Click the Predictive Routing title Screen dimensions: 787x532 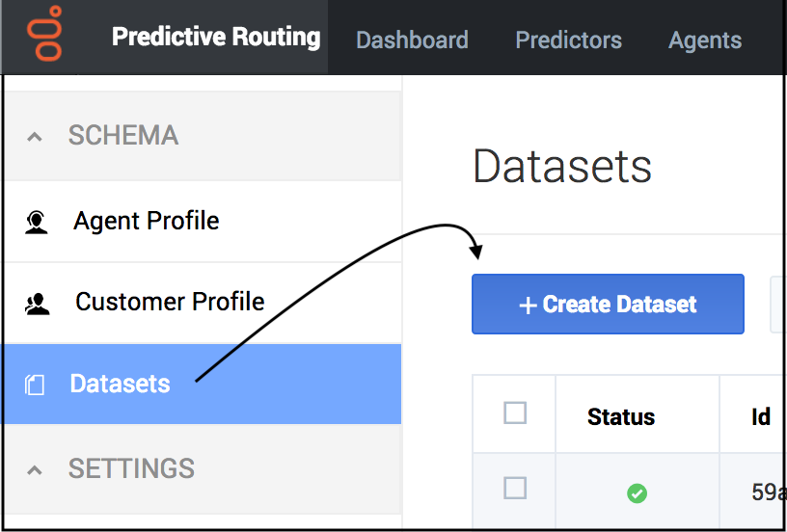click(216, 38)
